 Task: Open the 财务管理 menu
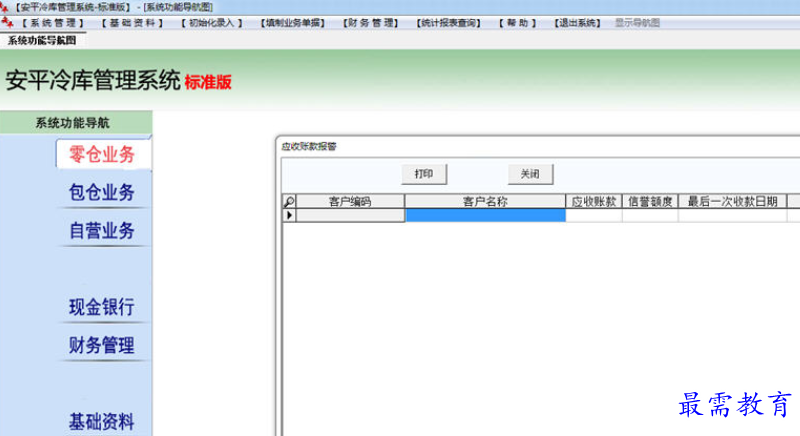370,23
